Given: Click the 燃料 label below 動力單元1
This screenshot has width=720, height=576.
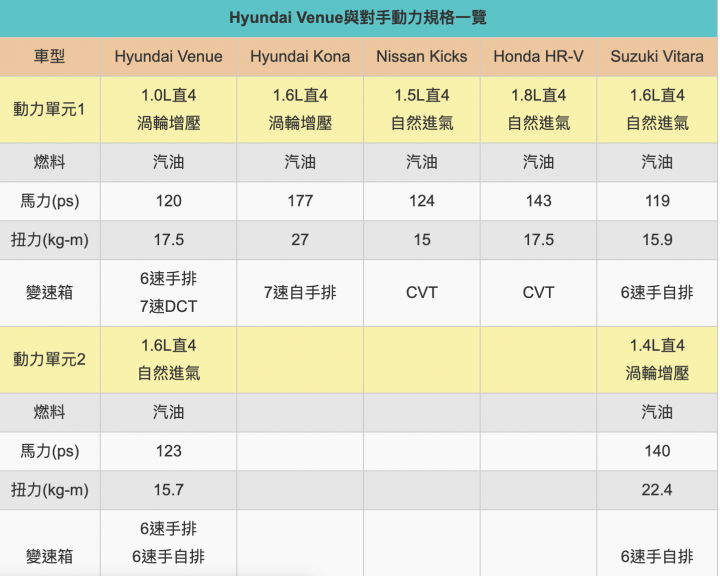Looking at the screenshot, I should 49,162.
